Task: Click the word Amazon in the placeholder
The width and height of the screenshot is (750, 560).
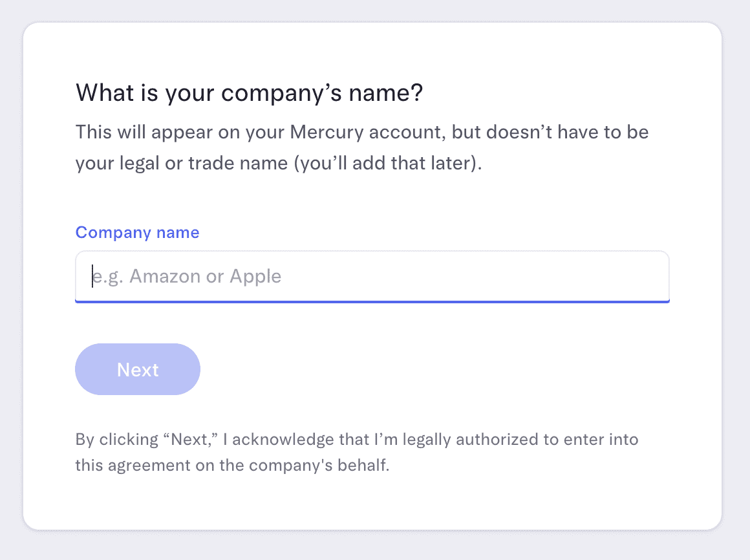Action: 165,277
